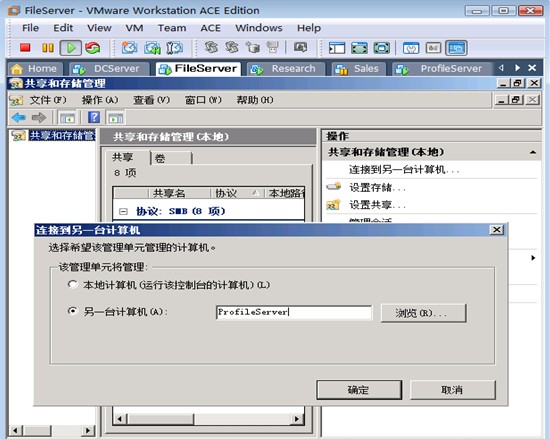Click the next tab right arrow

tap(517, 68)
